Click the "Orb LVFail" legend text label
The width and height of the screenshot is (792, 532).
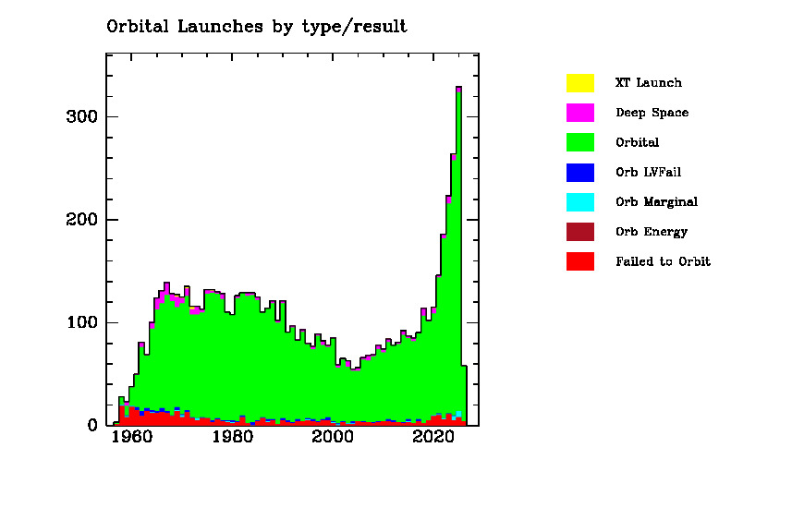tap(648, 172)
